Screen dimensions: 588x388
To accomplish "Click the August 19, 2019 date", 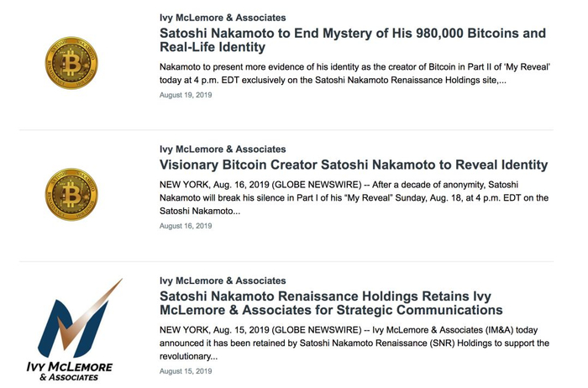I will click(x=186, y=95).
